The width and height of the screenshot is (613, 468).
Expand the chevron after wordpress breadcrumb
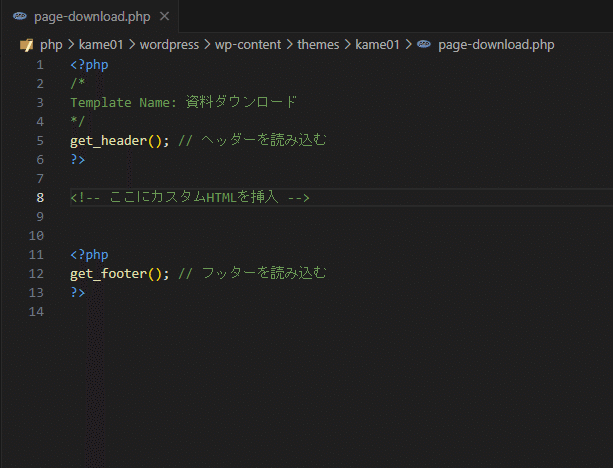click(x=207, y=45)
